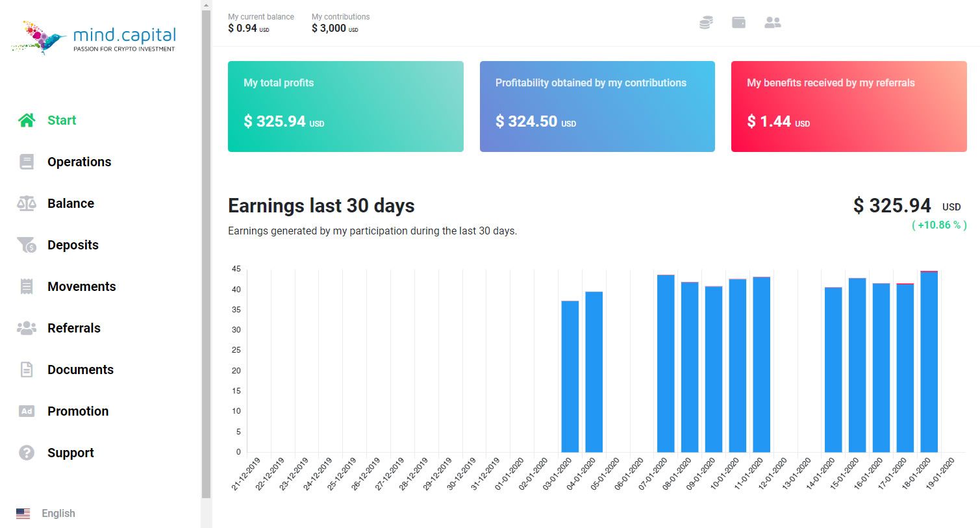Click the bar for 10-01-2020
The height and width of the screenshot is (528, 980).
(738, 366)
